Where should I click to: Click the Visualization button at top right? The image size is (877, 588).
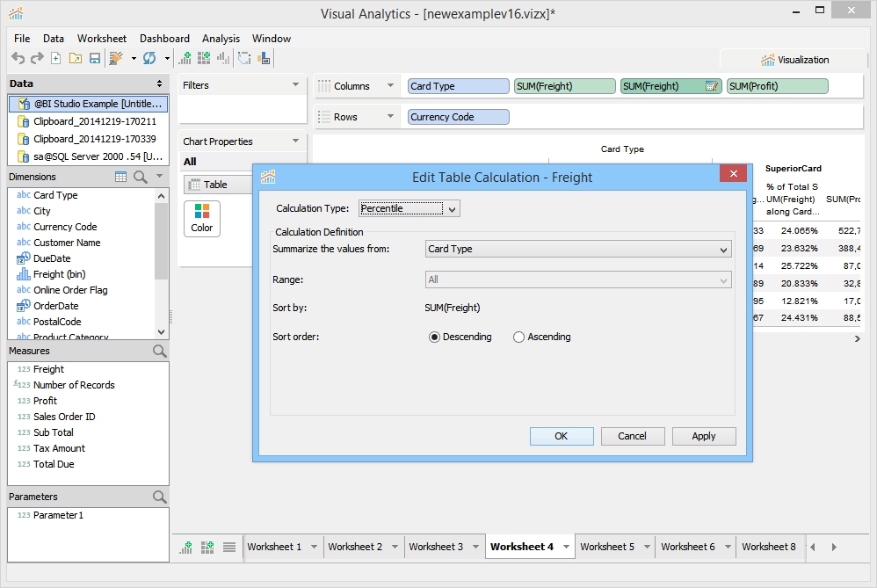click(x=794, y=60)
